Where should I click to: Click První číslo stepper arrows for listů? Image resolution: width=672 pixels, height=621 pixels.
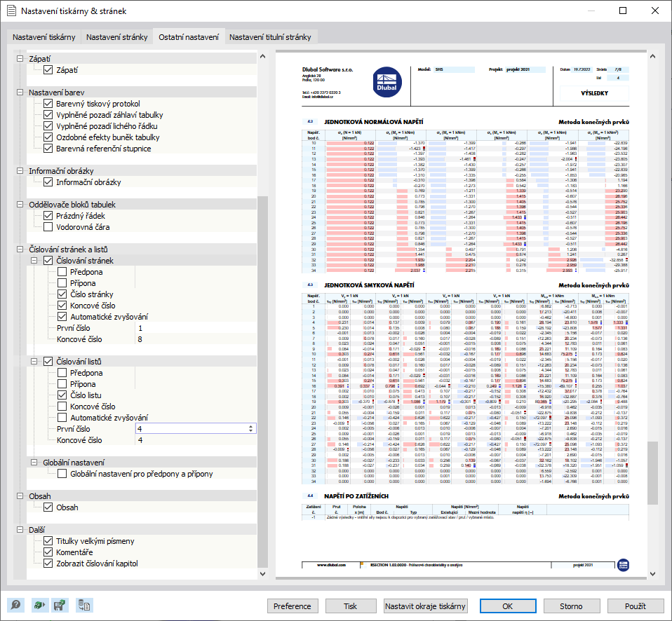click(250, 429)
